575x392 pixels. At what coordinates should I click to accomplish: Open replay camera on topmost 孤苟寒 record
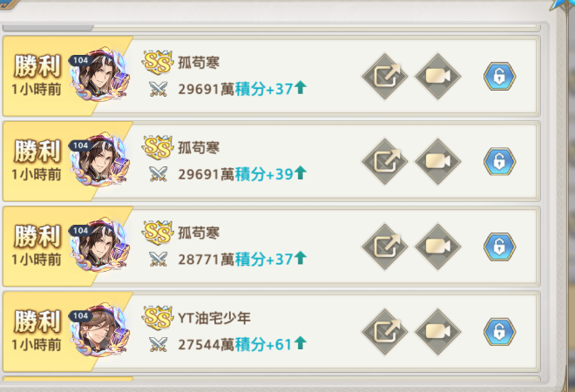437,77
